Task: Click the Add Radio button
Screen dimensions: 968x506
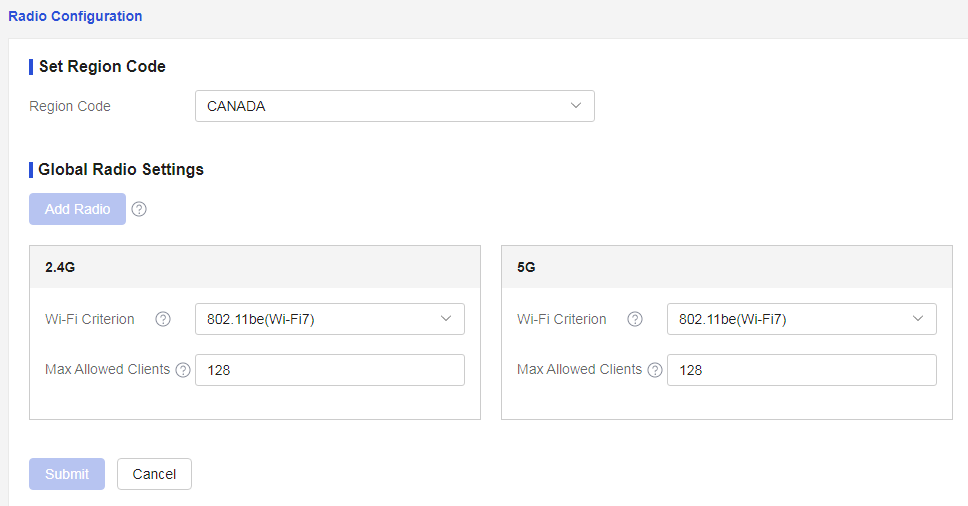Action: pos(77,209)
